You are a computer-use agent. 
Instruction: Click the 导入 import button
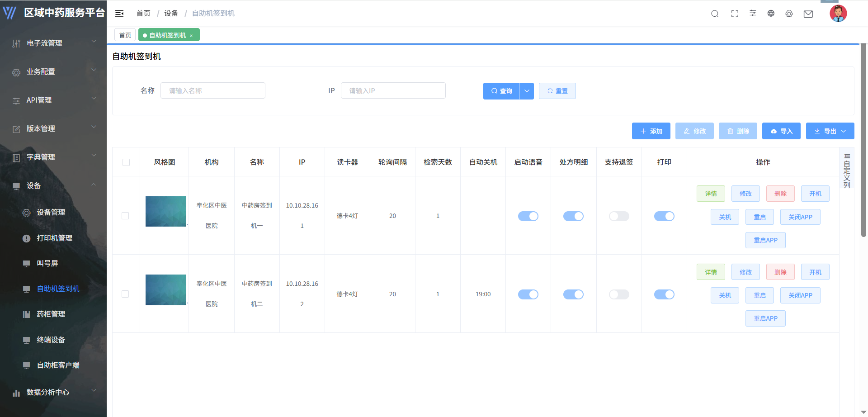[x=781, y=131]
